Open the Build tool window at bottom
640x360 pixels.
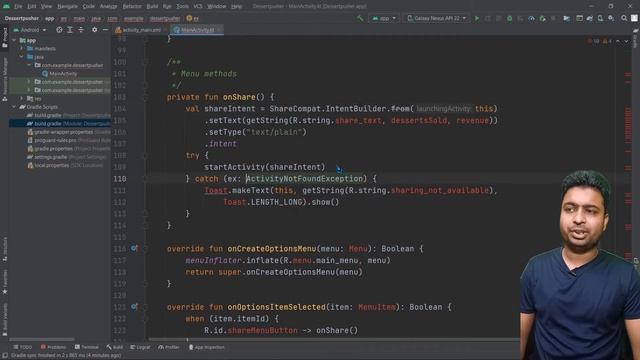pyautogui.click(x=115, y=347)
